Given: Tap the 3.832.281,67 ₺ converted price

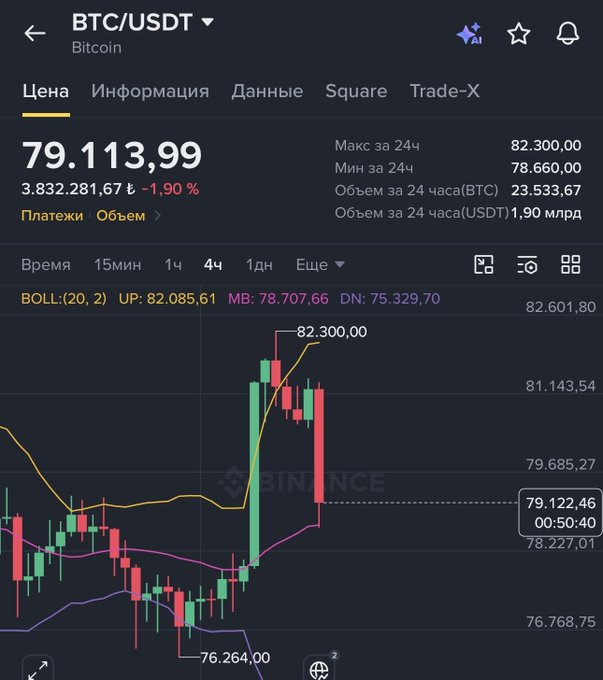Looking at the screenshot, I should click(x=78, y=189).
